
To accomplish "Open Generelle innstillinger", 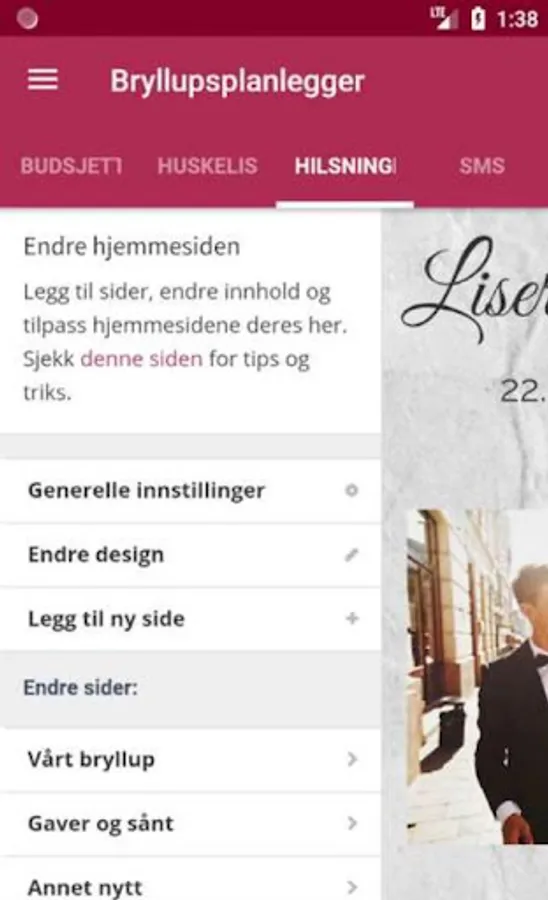I will click(191, 491).
